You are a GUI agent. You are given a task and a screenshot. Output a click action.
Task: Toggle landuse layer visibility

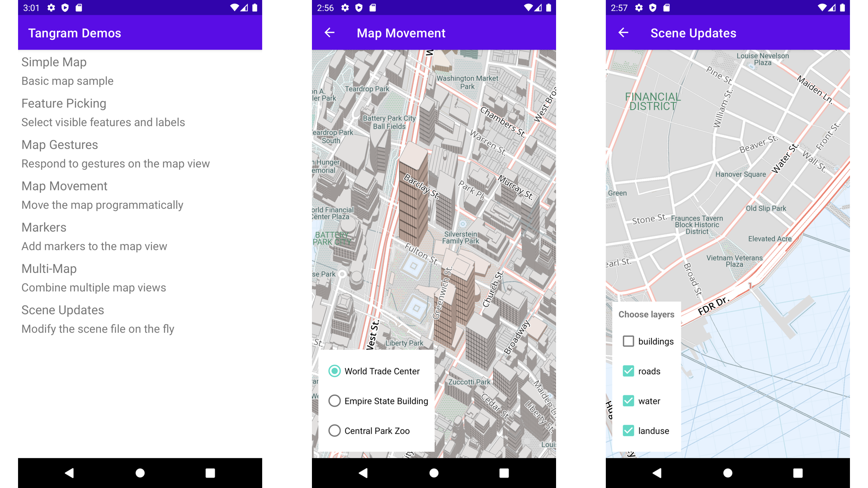pos(629,431)
